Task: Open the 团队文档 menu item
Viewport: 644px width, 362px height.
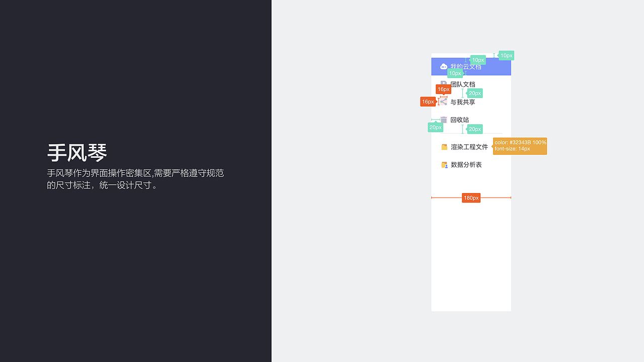Action: point(471,84)
